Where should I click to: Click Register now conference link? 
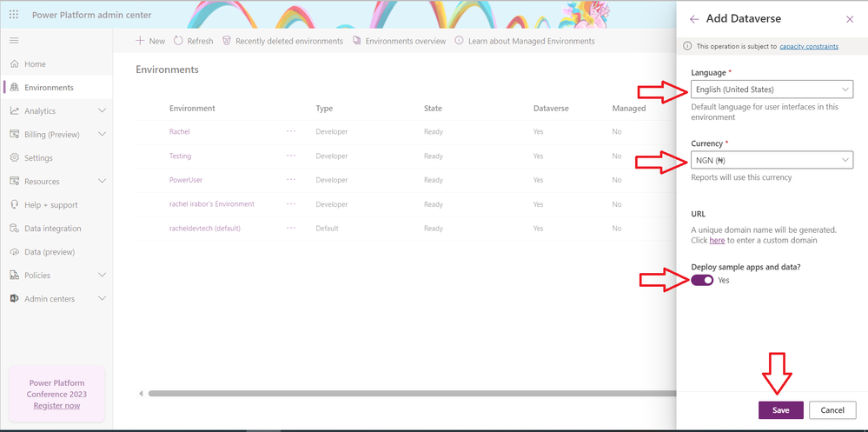pos(56,406)
